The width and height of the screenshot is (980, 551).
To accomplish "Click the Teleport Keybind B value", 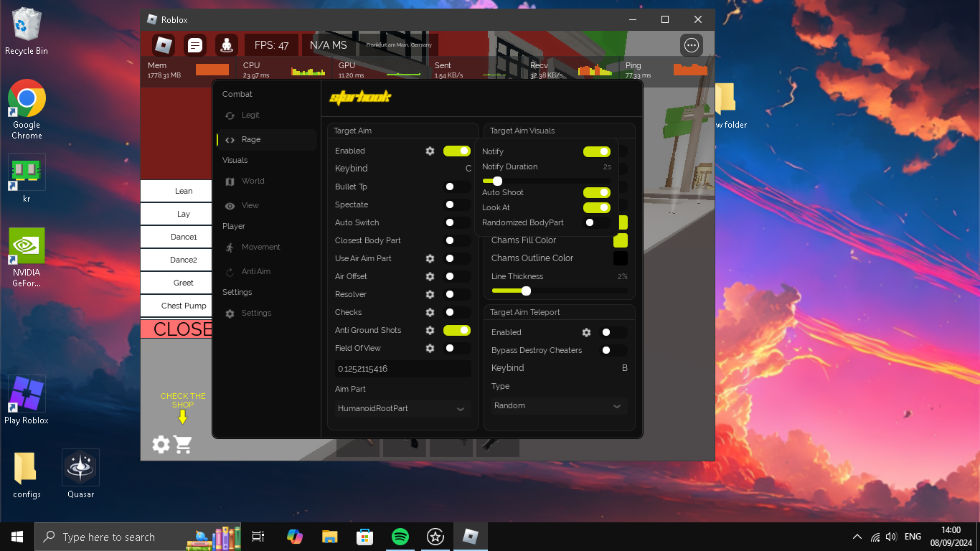I will (624, 368).
